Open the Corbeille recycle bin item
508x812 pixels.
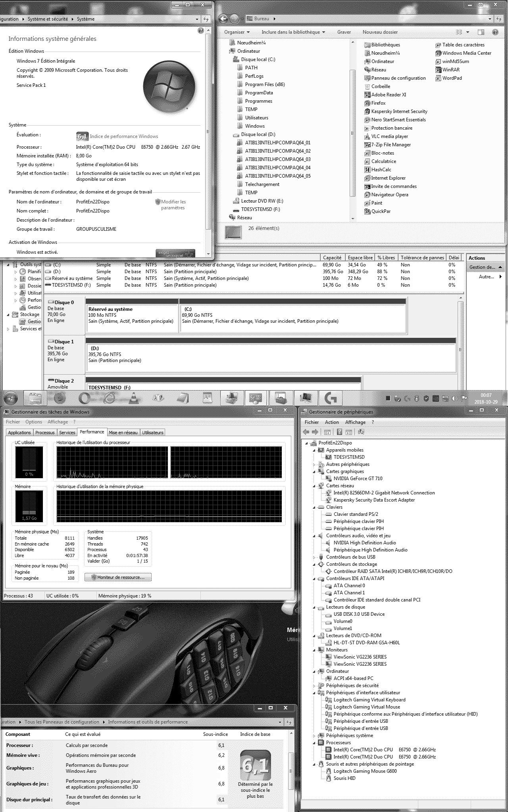pyautogui.click(x=377, y=86)
